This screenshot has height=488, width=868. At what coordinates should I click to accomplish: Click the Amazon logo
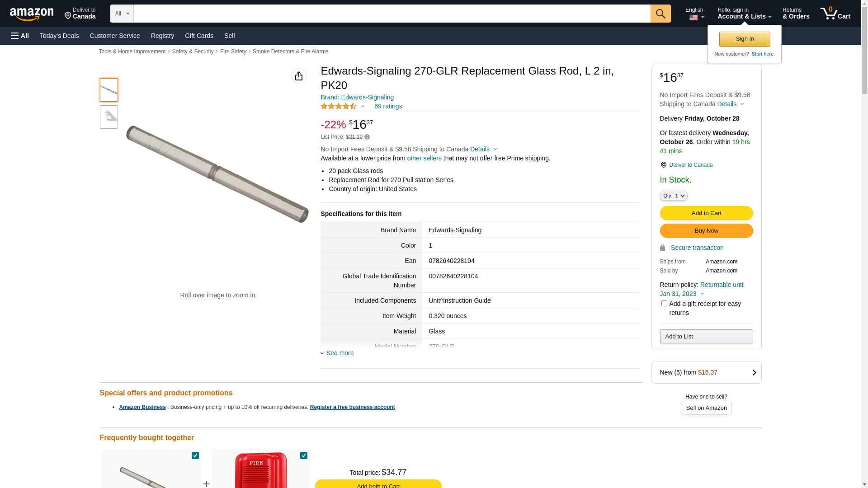(x=32, y=14)
